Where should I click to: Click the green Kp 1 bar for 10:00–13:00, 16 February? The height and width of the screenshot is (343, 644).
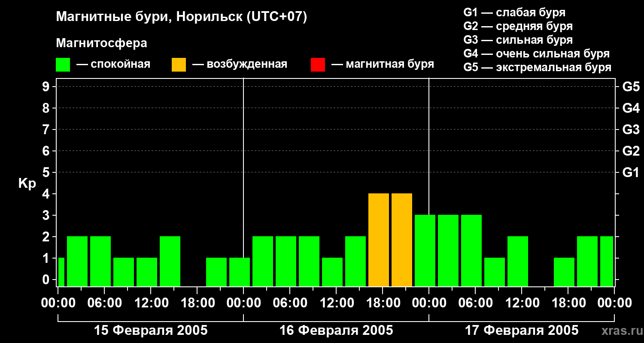click(x=332, y=272)
